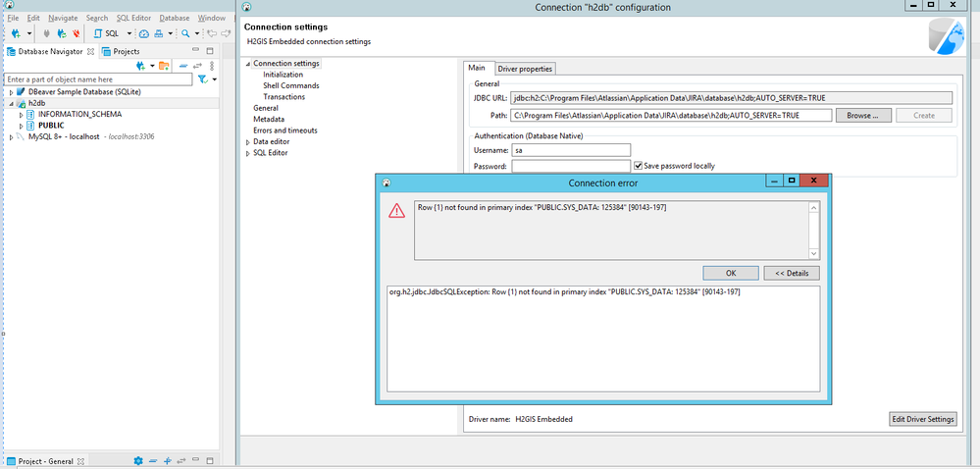980x469 pixels.
Task: Open the SQL Editor menu
Action: (x=133, y=18)
